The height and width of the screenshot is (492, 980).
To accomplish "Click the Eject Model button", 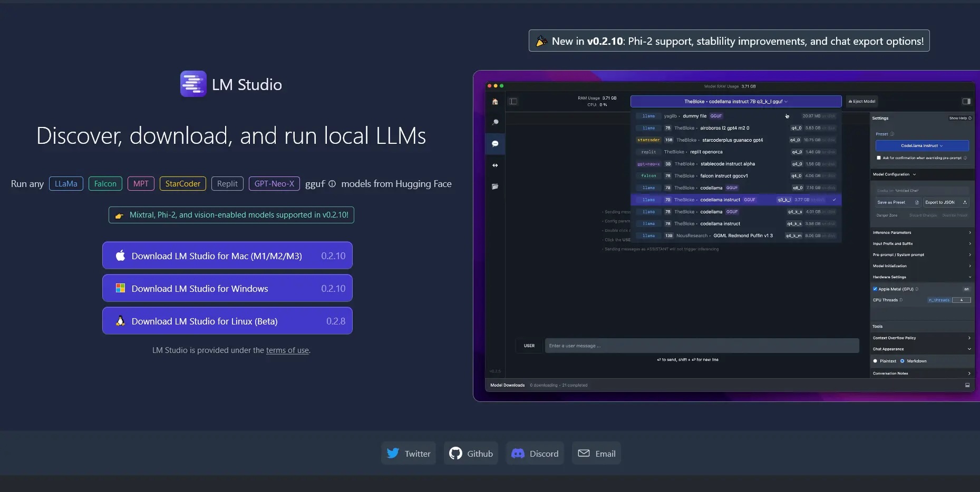I will pyautogui.click(x=862, y=101).
